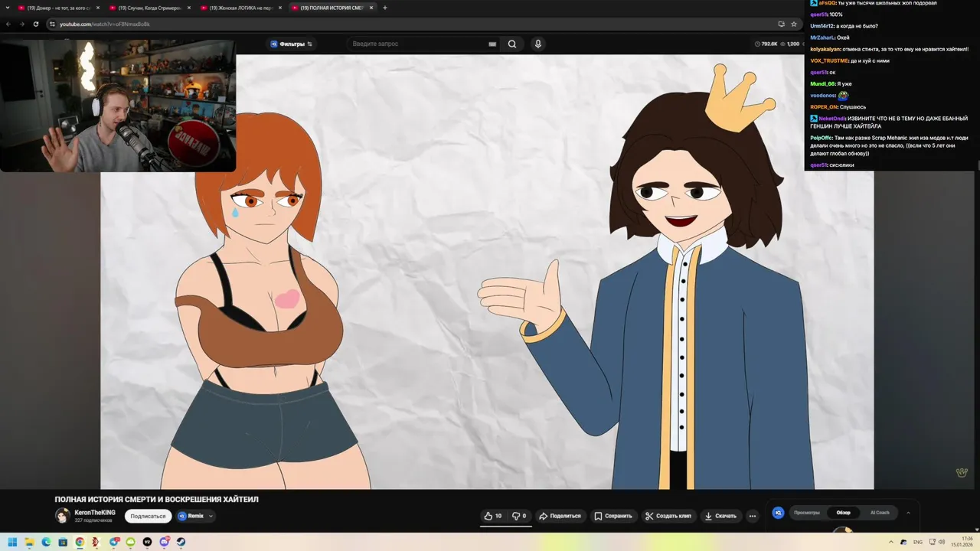
Task: Open Discord from the taskbar
Action: [x=164, y=542]
